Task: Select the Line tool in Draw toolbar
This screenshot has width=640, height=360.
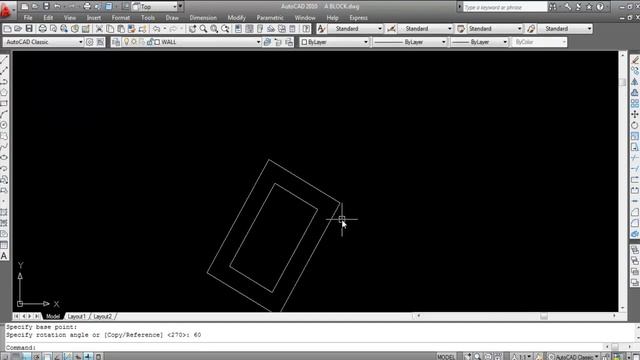Action: [4, 60]
